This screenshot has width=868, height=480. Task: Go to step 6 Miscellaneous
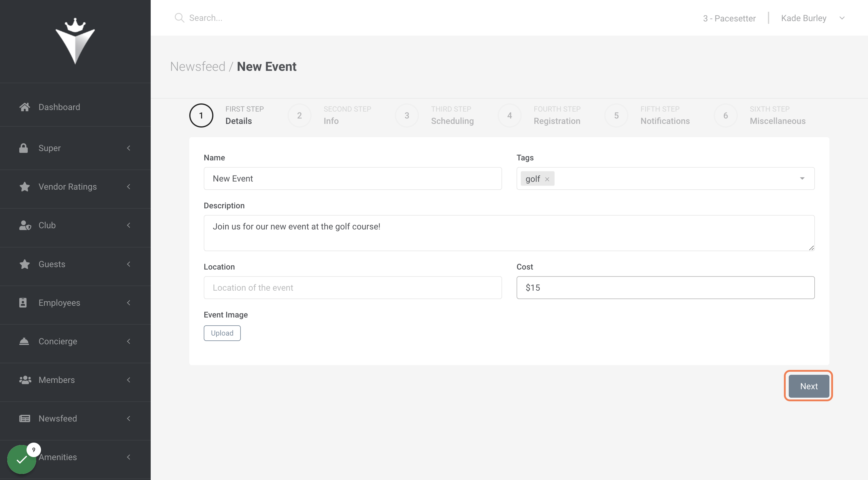tap(760, 115)
